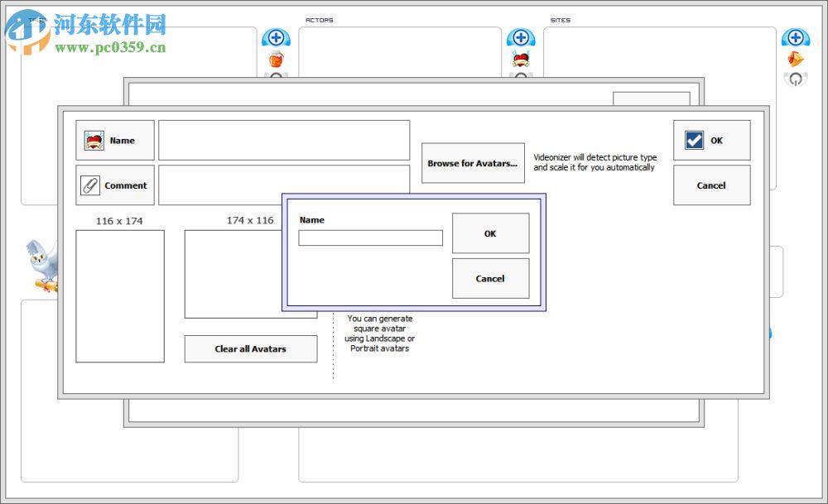Click the heart icon on the Name button
This screenshot has height=504, width=828.
94,141
